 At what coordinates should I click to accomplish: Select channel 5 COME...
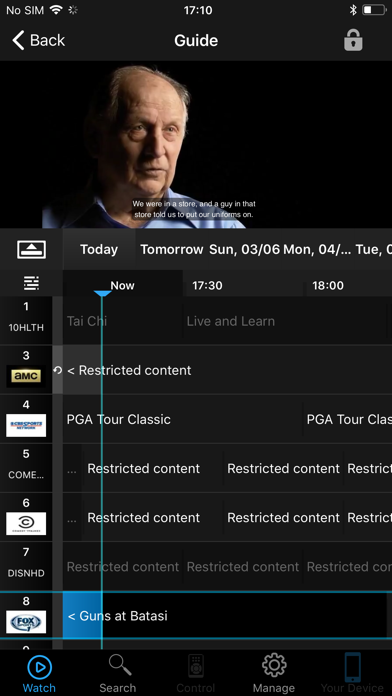26,468
